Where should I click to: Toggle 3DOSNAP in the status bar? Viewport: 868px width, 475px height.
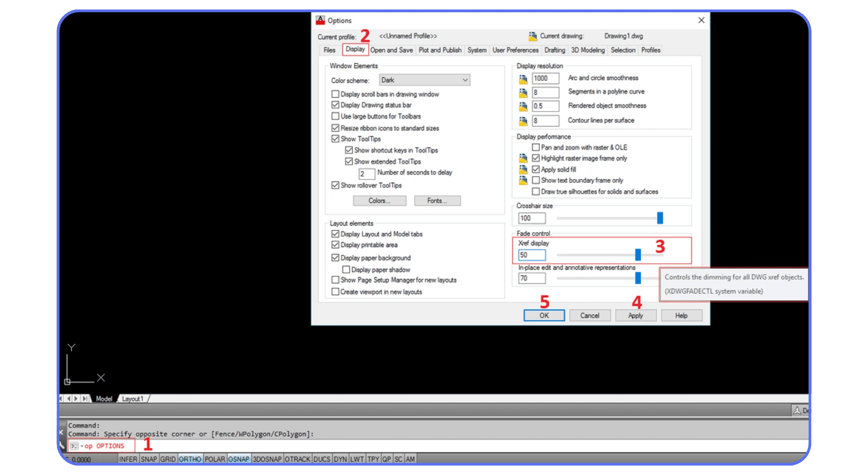pyautogui.click(x=267, y=459)
